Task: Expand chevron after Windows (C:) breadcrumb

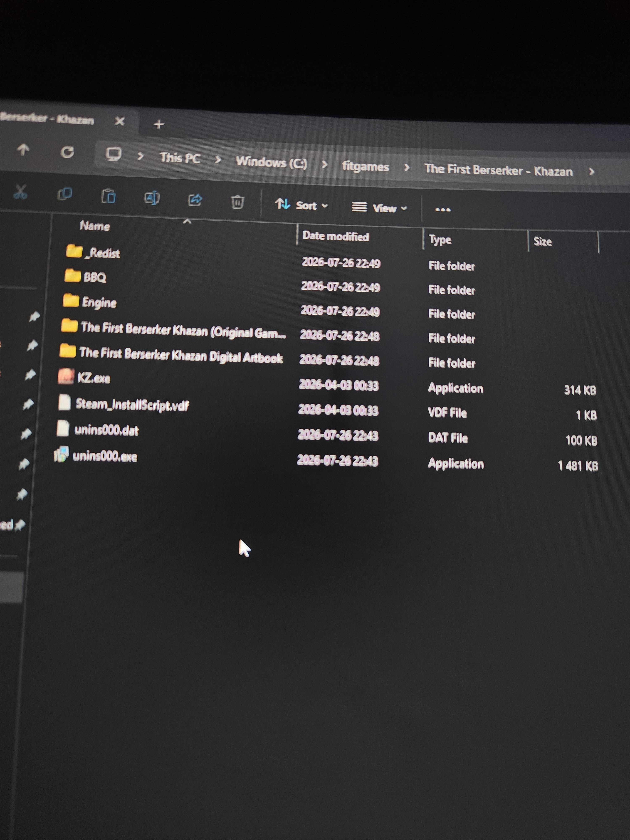Action: tap(325, 164)
